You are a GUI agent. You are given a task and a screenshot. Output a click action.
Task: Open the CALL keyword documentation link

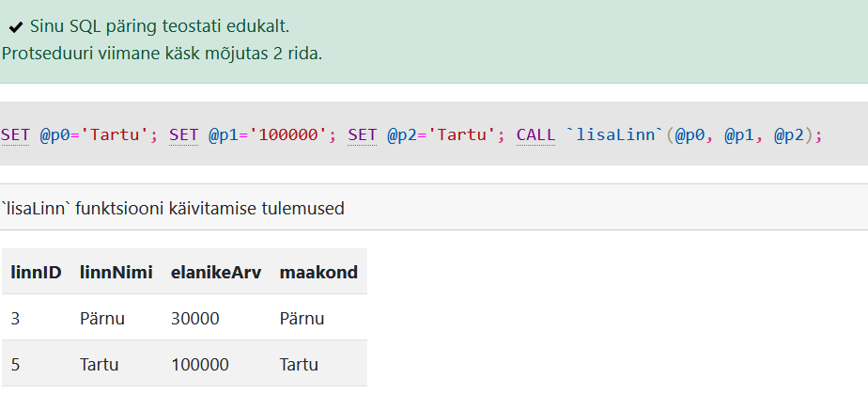click(535, 134)
